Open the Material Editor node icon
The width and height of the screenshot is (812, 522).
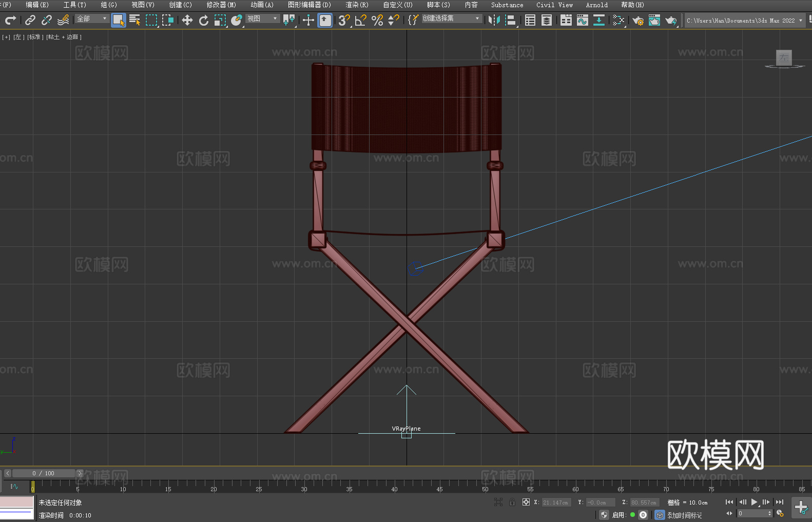pos(618,20)
